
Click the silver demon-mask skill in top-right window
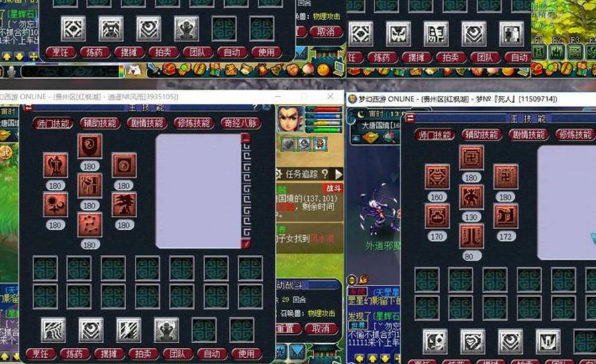point(398,34)
